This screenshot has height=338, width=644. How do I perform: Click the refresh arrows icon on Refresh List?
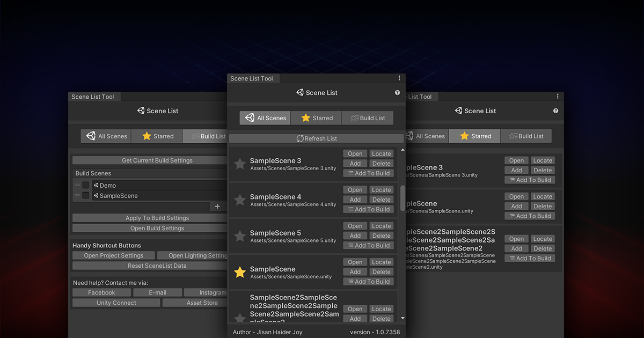tap(300, 138)
